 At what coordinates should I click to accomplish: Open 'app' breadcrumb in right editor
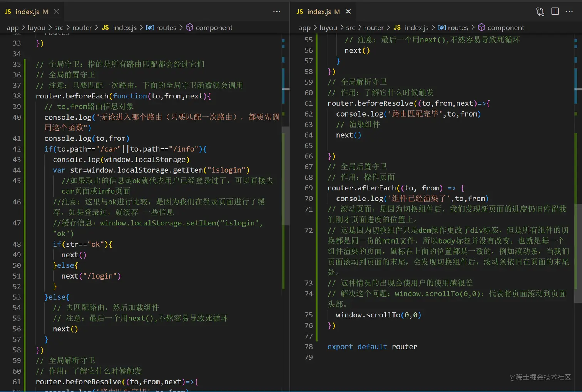[x=304, y=28]
